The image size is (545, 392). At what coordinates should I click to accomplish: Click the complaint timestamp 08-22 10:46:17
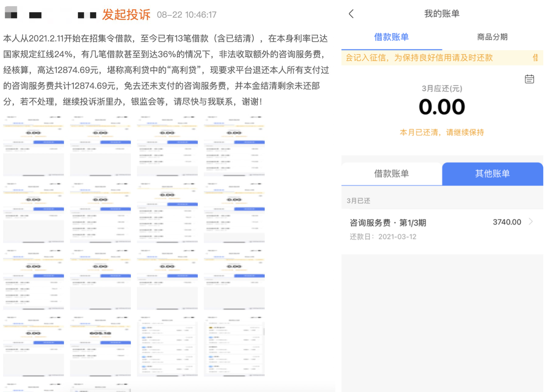[x=186, y=15]
